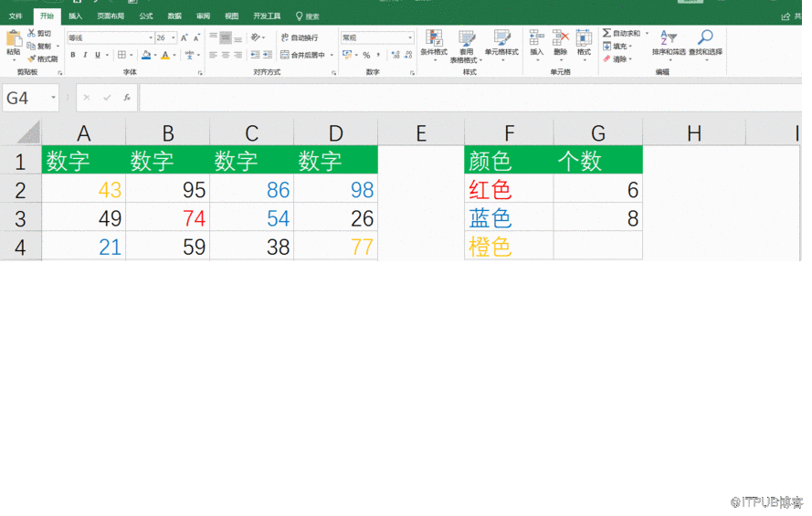Toggle right text alignment
This screenshot has width=812, height=516.
coord(237,55)
